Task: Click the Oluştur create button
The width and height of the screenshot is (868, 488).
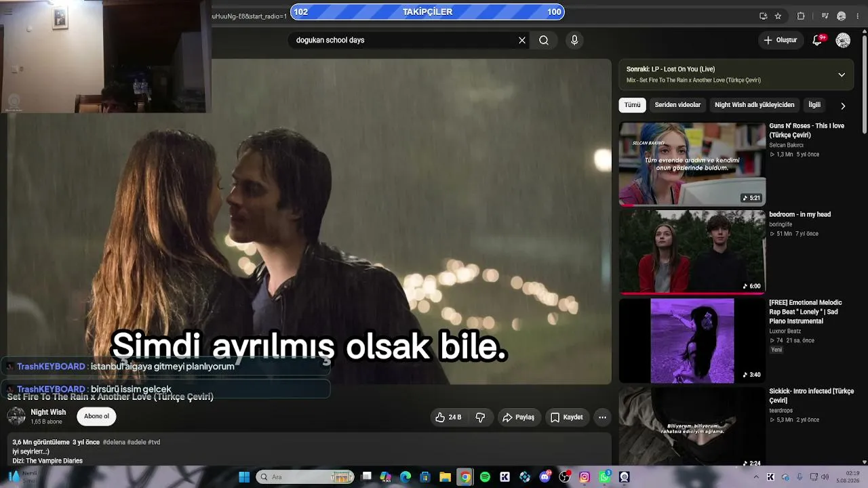Action: [781, 40]
